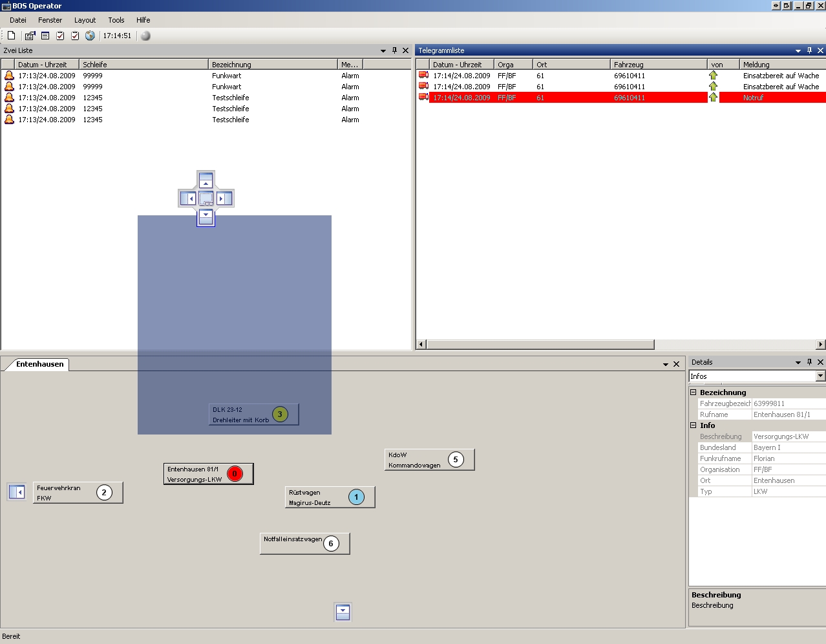Toggle auto-hide pin on Telegrammliste panel
Viewport: 826px width, 644px height.
[809, 50]
